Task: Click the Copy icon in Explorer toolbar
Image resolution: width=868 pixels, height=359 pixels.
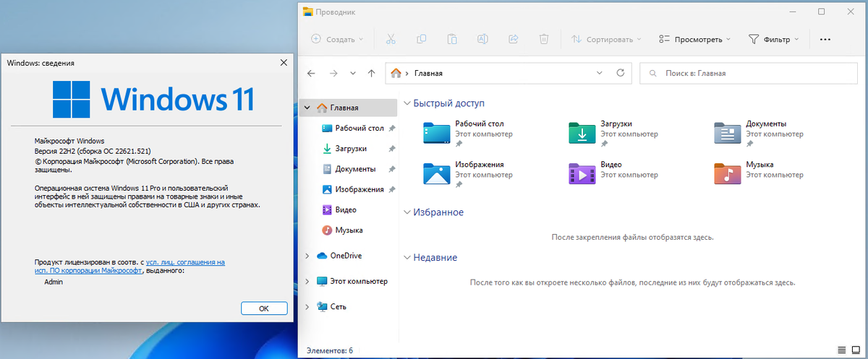Action: coord(421,39)
